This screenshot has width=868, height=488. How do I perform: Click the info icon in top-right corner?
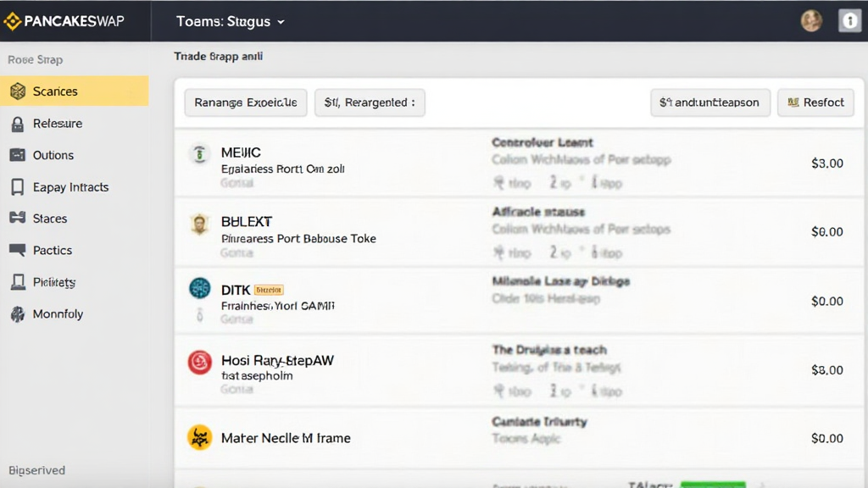pos(849,21)
